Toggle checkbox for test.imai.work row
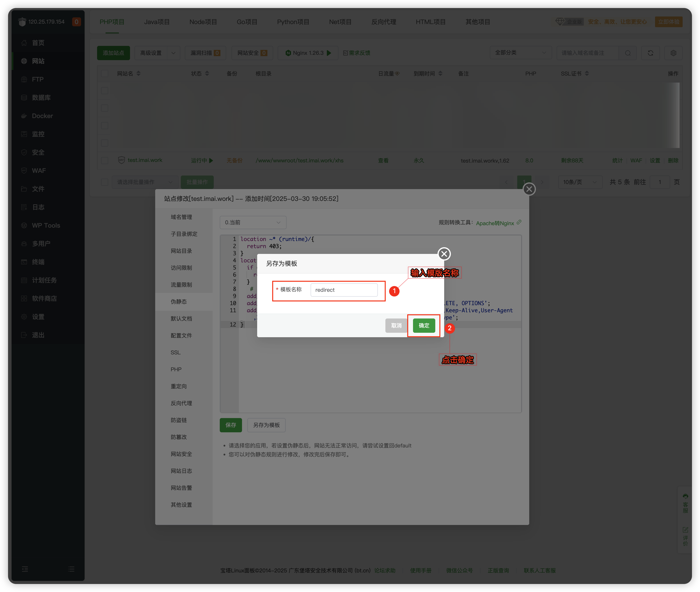 (x=105, y=160)
